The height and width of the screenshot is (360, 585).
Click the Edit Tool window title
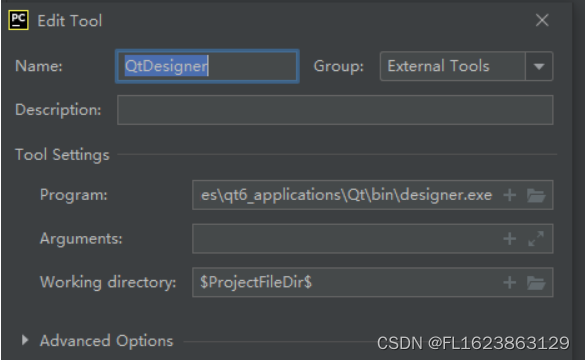[x=70, y=21]
